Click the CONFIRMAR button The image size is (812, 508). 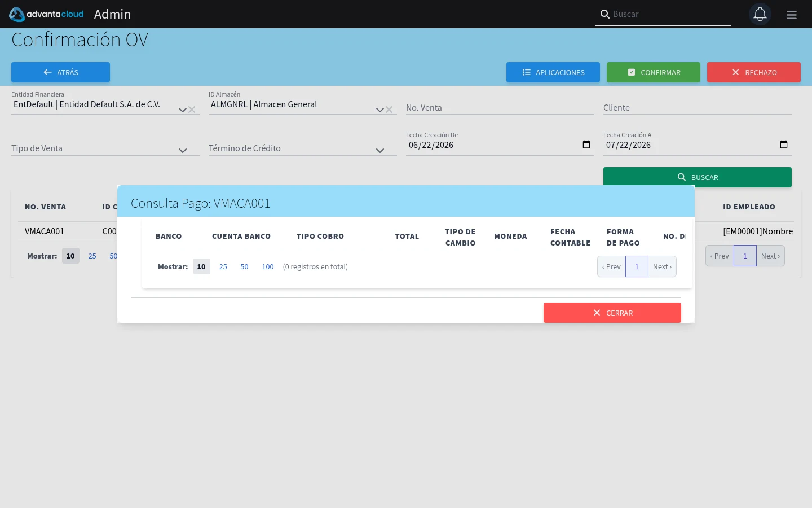(x=654, y=72)
